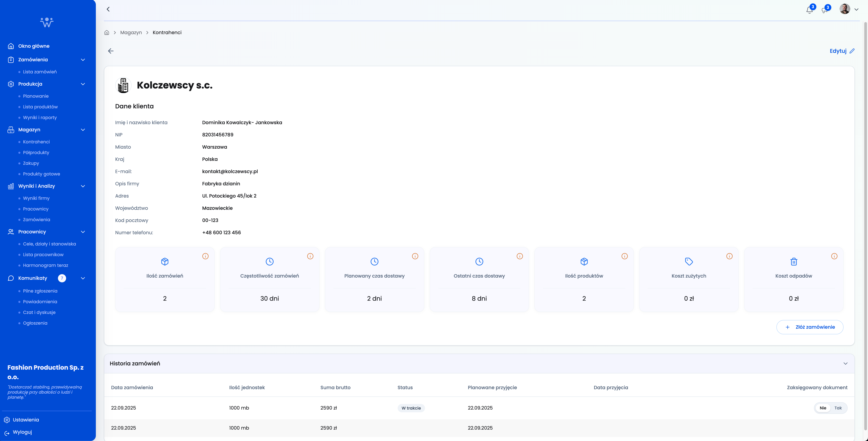Click info icon on Ilość zamówień card
Screen dimensions: 868x441
tap(205, 256)
